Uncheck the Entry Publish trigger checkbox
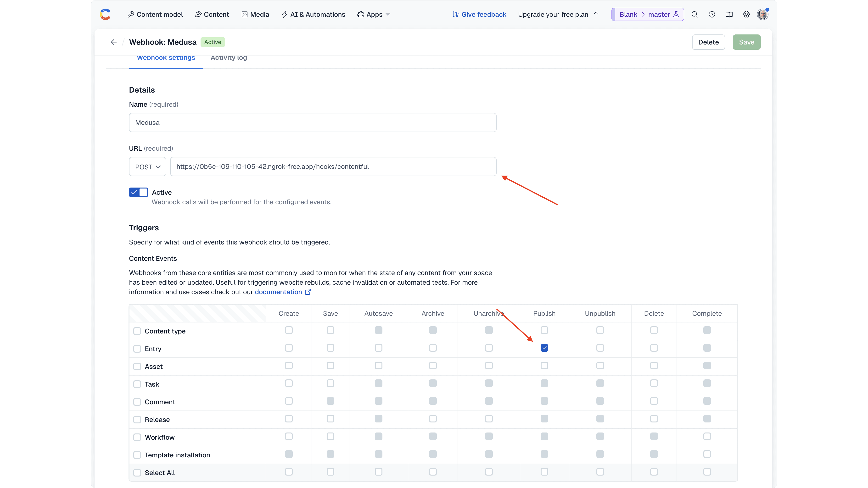 (x=544, y=348)
